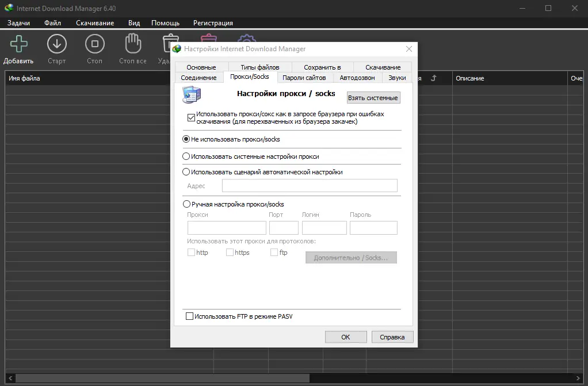This screenshot has height=386, width=588.
Task: Click the Взять системные button
Action: [373, 98]
